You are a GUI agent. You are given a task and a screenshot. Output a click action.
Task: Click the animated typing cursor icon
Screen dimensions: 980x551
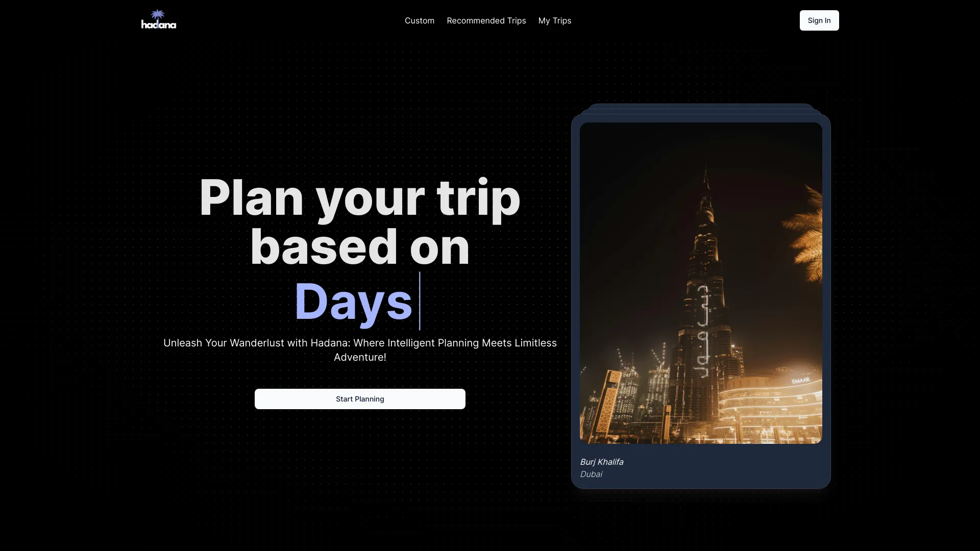click(419, 300)
